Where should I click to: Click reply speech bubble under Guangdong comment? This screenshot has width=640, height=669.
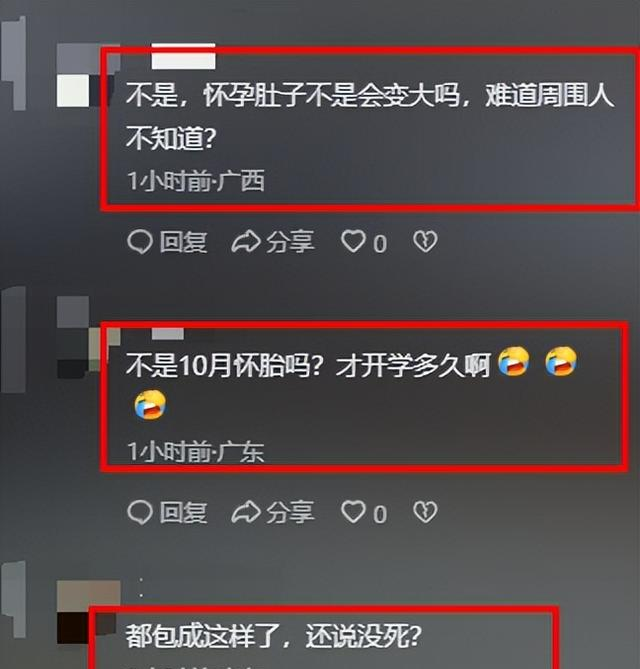click(140, 512)
